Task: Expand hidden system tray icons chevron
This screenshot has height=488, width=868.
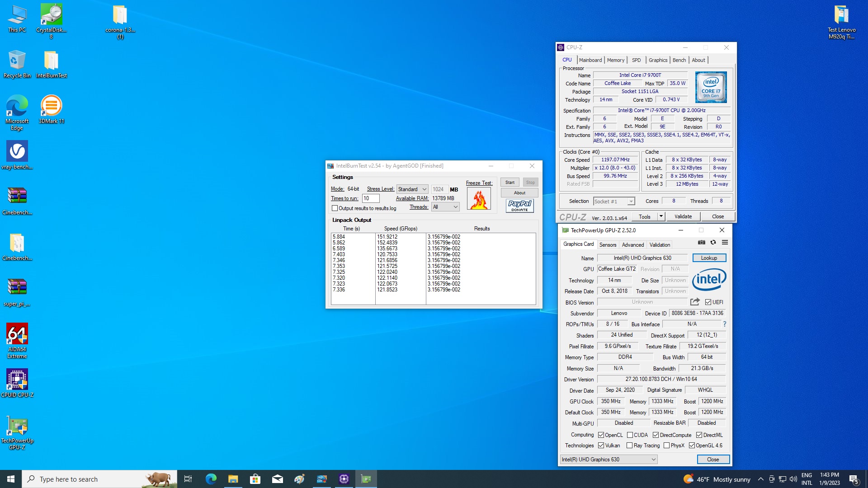Action: tap(760, 479)
